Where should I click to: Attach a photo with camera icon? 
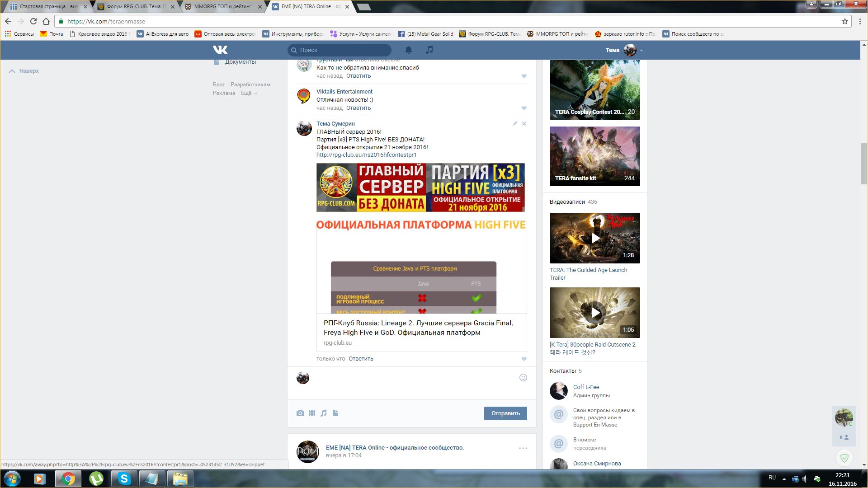pyautogui.click(x=300, y=413)
